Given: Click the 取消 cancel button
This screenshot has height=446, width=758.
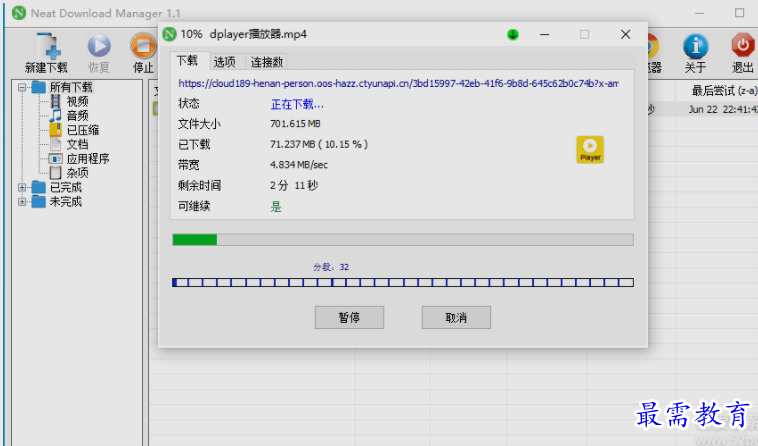Looking at the screenshot, I should (x=456, y=317).
